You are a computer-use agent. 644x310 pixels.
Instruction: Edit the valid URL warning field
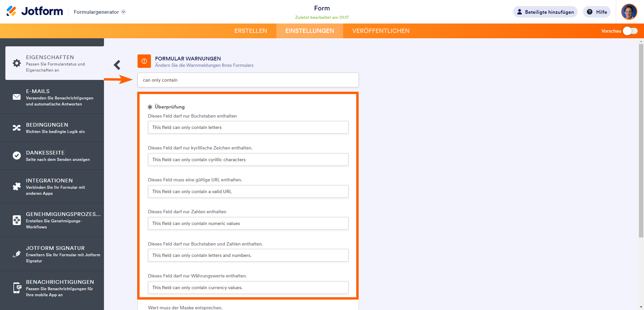coord(248,191)
